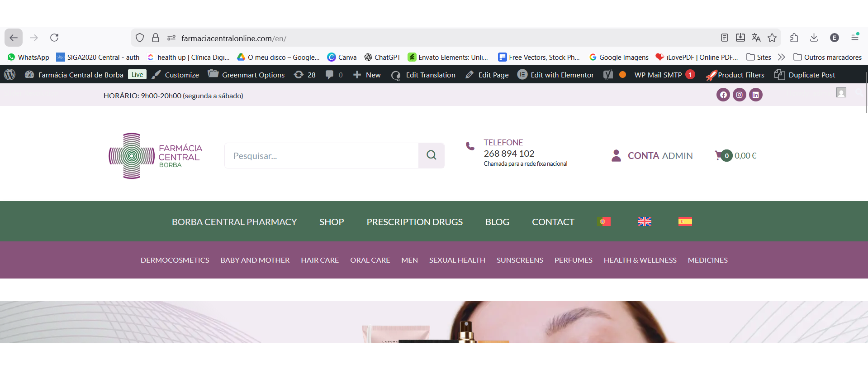Expand hidden bookmarks overflow chevron
This screenshot has height=370, width=868.
click(x=781, y=57)
